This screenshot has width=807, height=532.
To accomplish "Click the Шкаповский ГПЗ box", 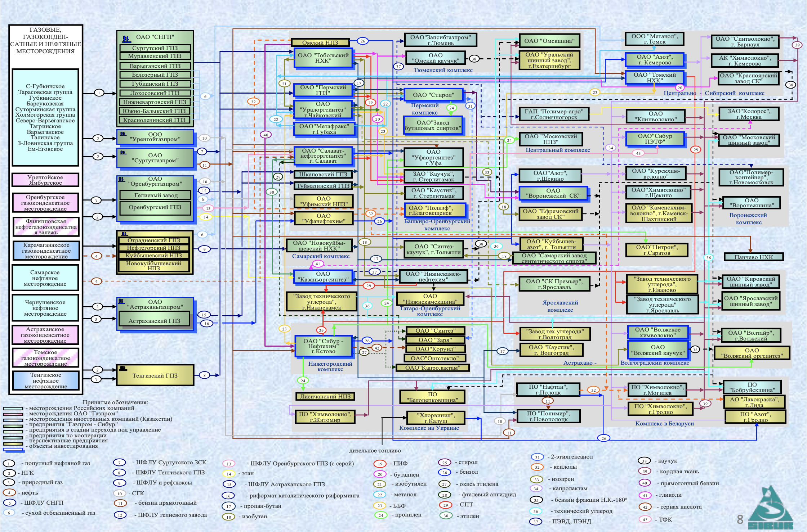I will [323, 175].
